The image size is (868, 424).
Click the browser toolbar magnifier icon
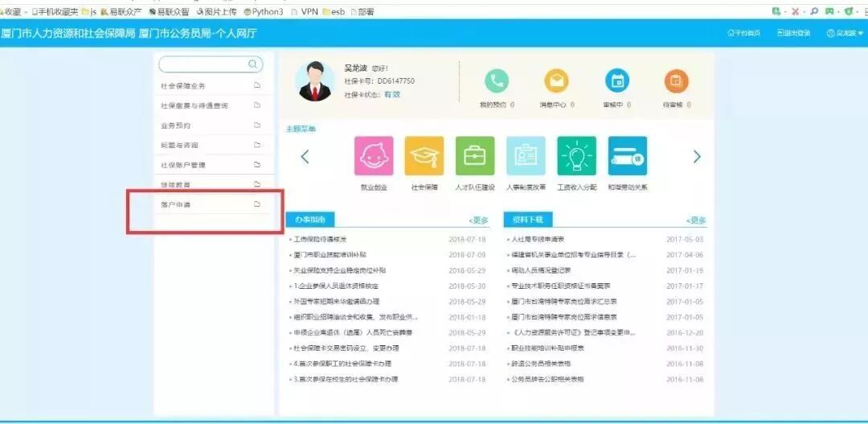(x=813, y=11)
